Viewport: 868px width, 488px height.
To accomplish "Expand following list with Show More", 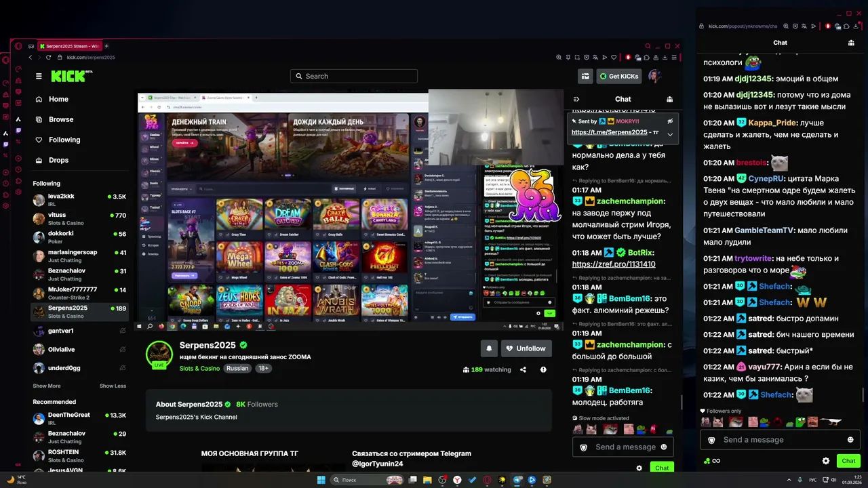I will 47,386.
